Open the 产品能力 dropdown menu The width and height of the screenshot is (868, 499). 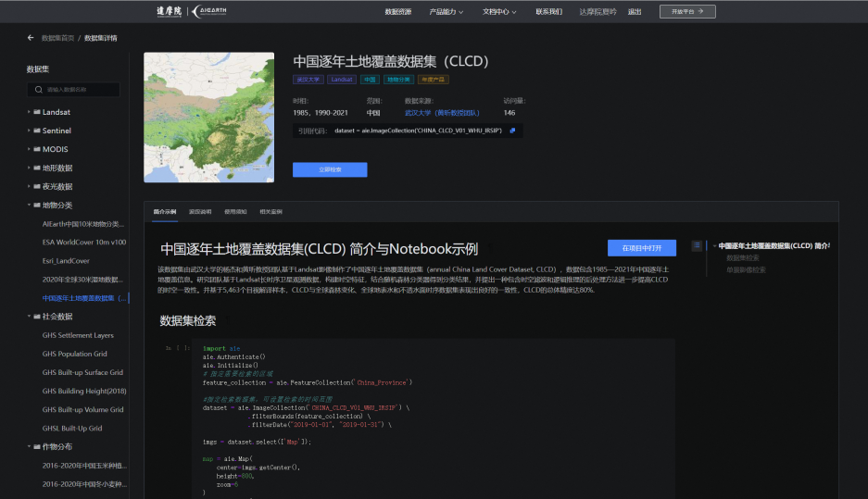click(447, 12)
